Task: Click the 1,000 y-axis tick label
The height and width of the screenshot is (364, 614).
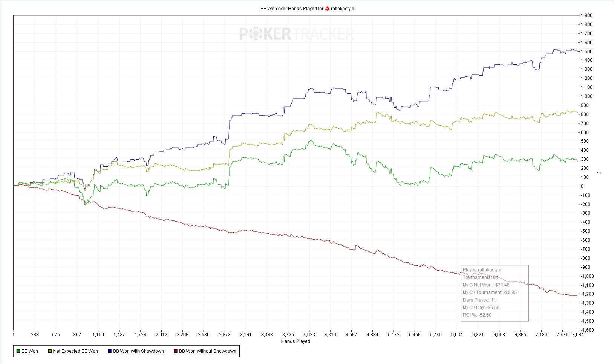Action: point(586,96)
